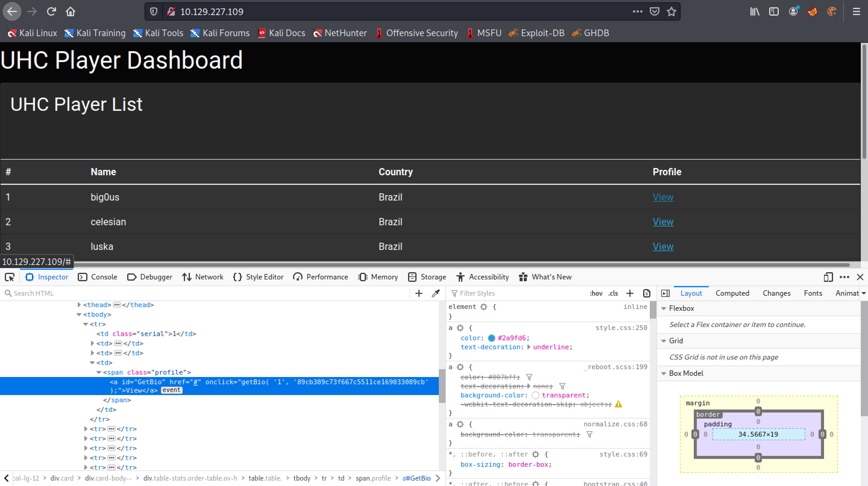Show the event listeners badge on GetBio link

[171, 390]
